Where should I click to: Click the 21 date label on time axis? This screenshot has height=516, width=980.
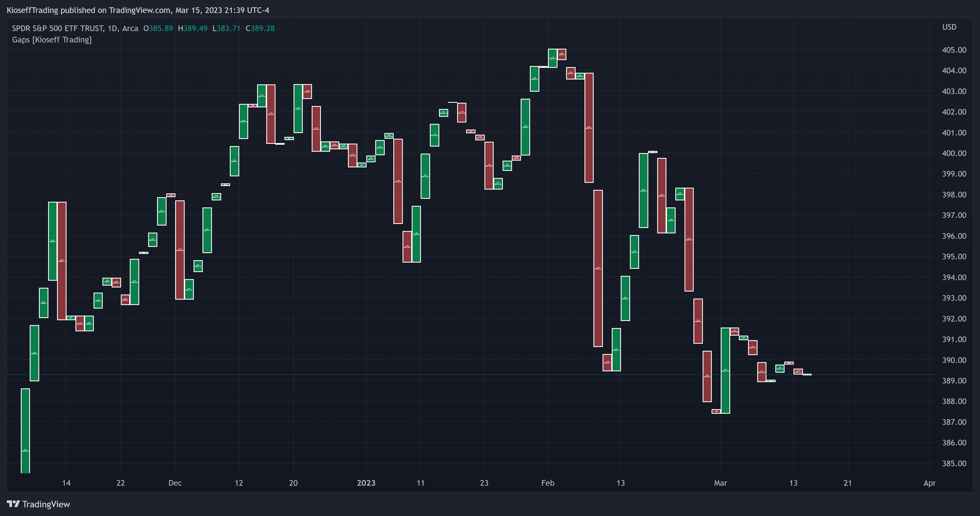848,483
